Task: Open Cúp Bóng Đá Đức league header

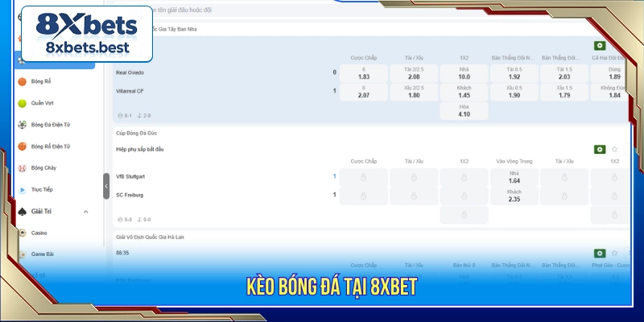Action: click(x=136, y=133)
